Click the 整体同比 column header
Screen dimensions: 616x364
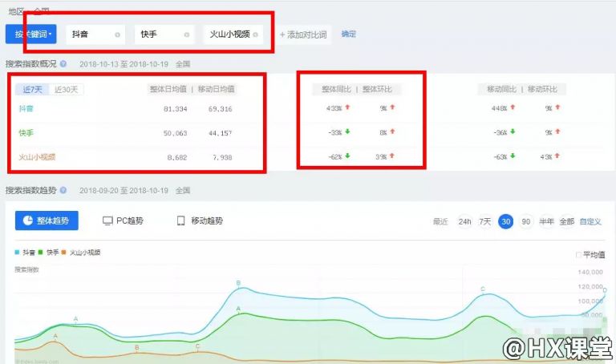336,89
